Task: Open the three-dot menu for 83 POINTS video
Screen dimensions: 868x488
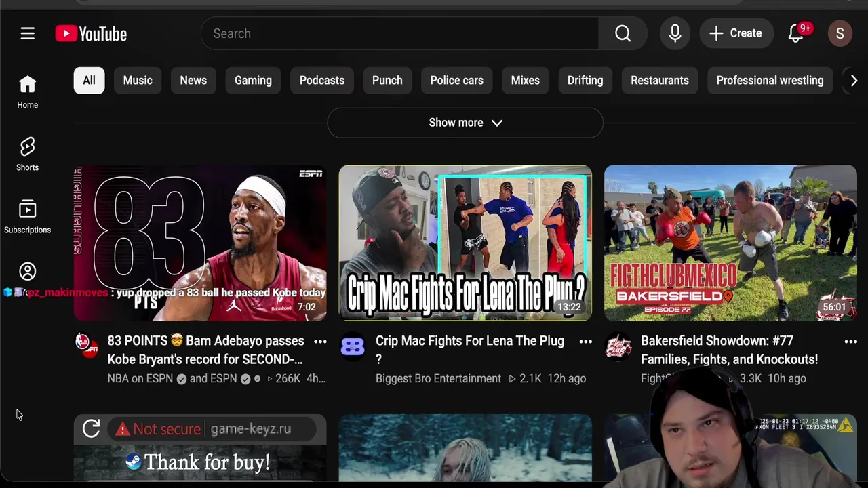Action: coord(320,342)
